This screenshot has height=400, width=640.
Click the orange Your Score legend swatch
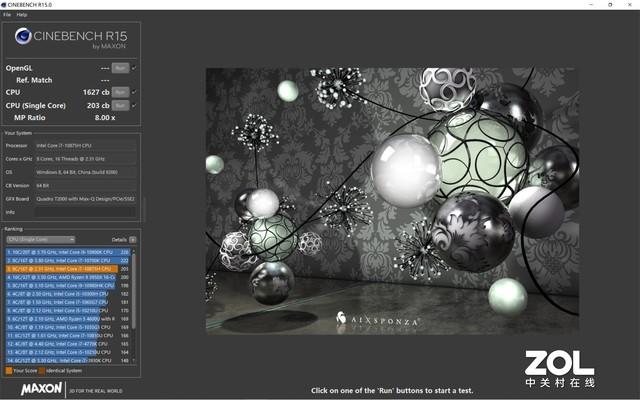tap(9, 371)
